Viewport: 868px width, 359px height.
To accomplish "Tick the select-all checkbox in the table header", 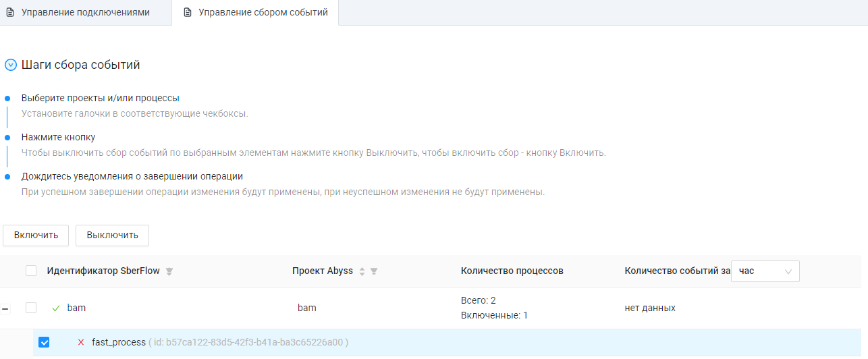I will 31,271.
